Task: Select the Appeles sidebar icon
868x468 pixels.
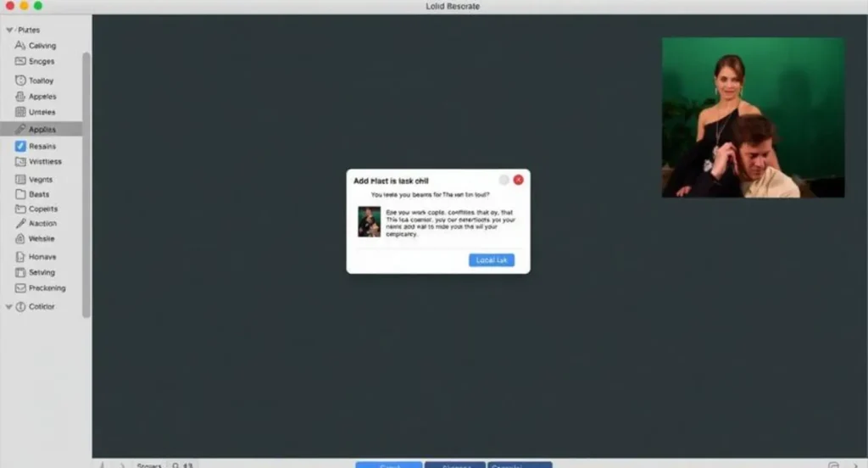Action: [x=20, y=97]
